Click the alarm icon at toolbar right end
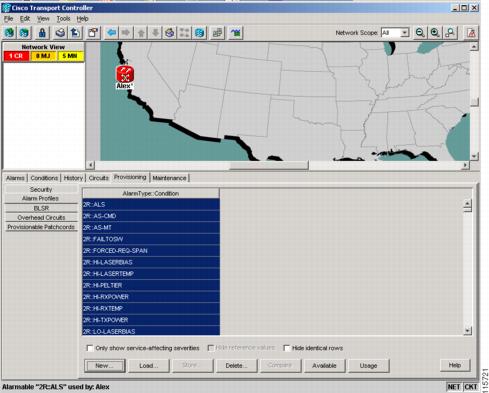Viewport: 489px width, 393px height. (x=471, y=33)
